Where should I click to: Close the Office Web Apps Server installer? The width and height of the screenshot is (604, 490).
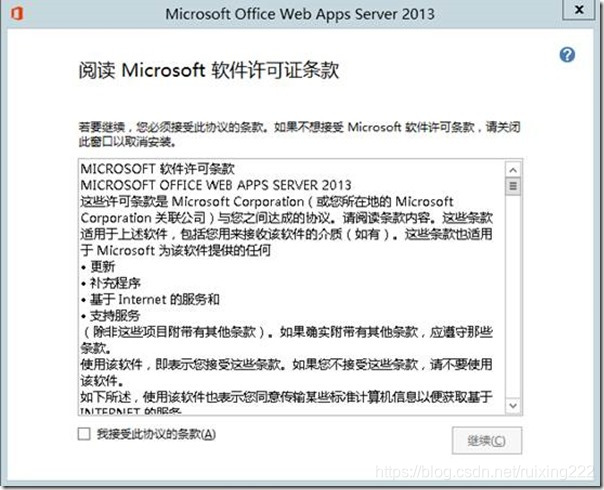(579, 10)
